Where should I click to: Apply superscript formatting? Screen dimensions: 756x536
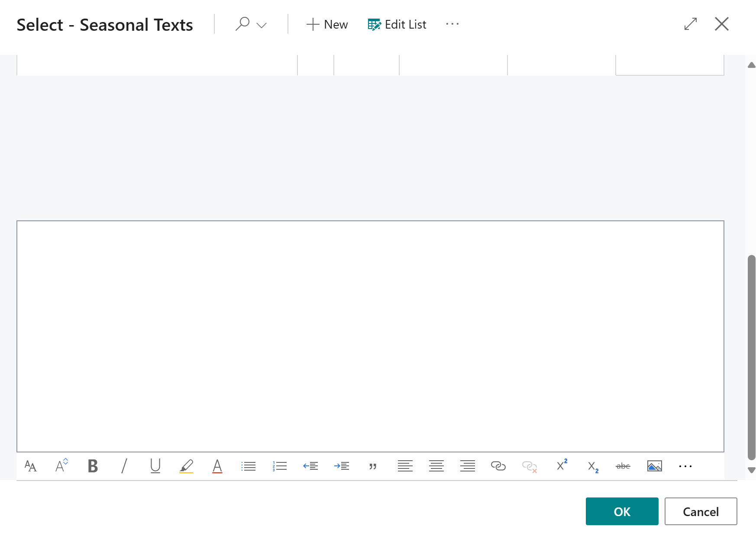(562, 465)
